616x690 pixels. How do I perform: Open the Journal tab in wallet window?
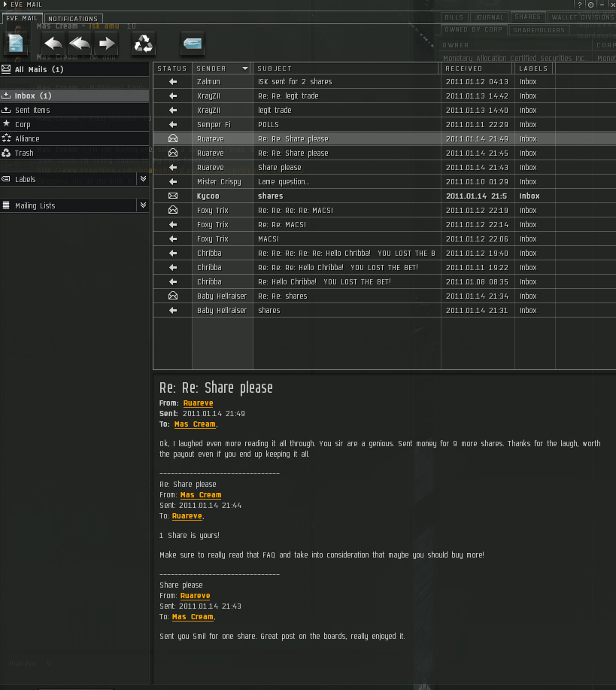pyautogui.click(x=490, y=17)
